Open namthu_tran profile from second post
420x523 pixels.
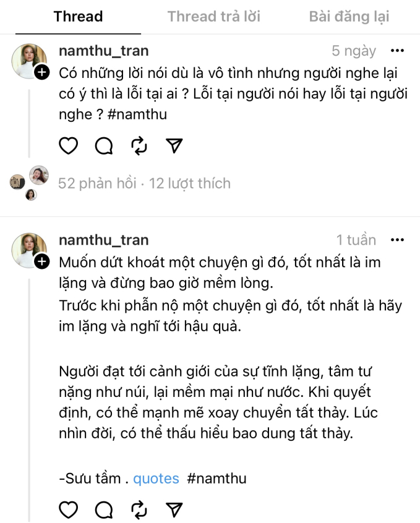coord(103,240)
